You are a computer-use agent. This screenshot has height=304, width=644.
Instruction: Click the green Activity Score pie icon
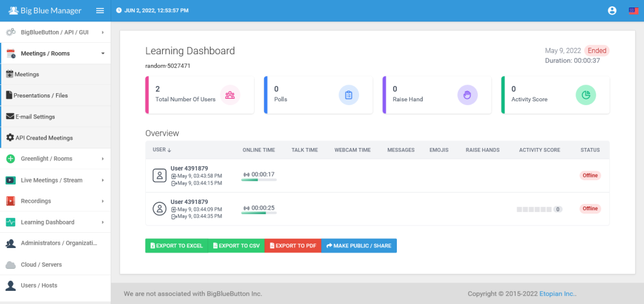586,95
